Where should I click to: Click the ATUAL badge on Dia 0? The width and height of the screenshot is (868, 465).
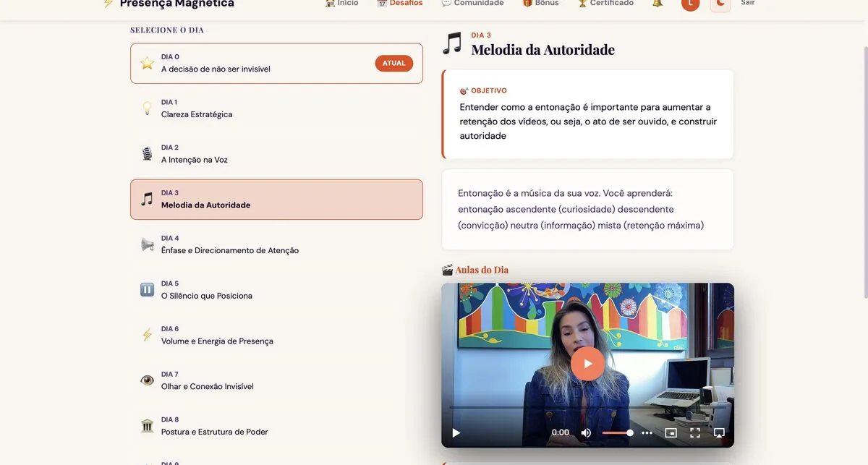coord(394,63)
